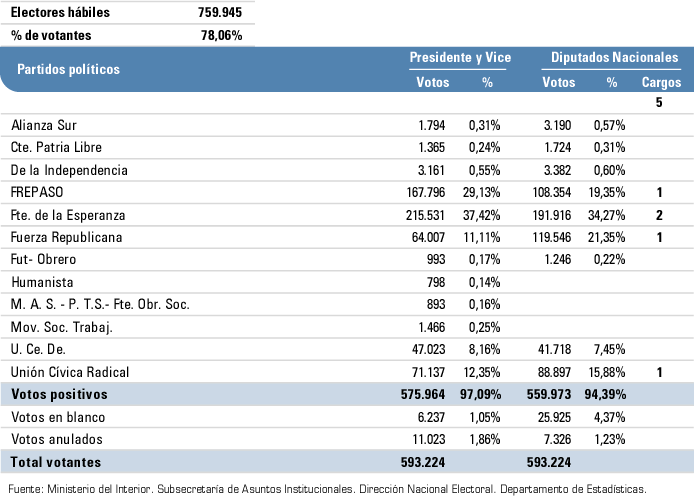Click the Alianza Sur row label
Viewport: 694px width, 498px height.
[42, 125]
